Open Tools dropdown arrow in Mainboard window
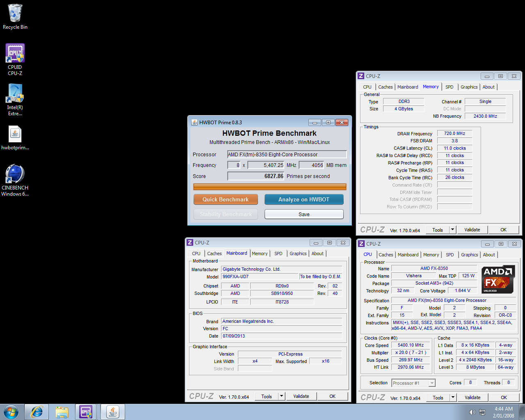The image size is (525, 420). pyautogui.click(x=282, y=396)
